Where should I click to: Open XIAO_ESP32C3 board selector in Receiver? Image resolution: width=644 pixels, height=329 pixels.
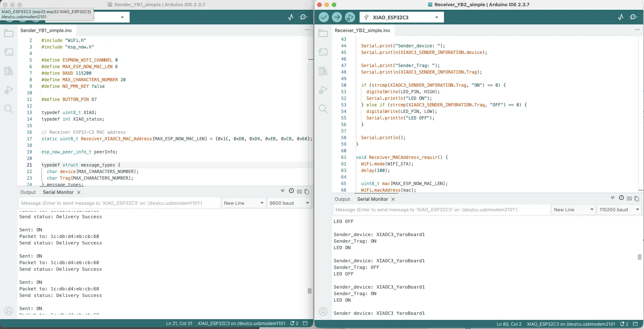coord(401,17)
